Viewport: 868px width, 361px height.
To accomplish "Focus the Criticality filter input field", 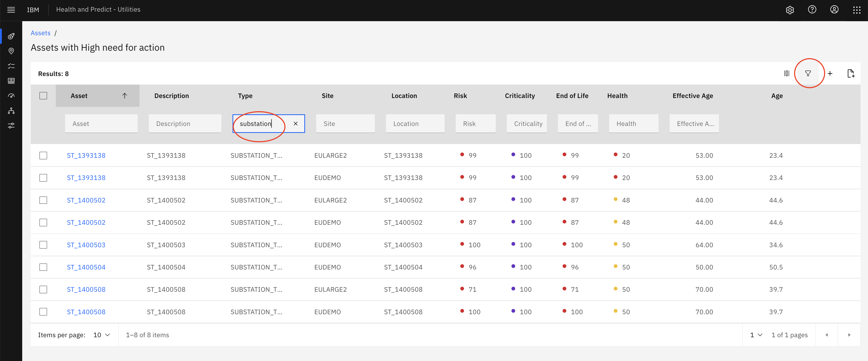I will 527,124.
